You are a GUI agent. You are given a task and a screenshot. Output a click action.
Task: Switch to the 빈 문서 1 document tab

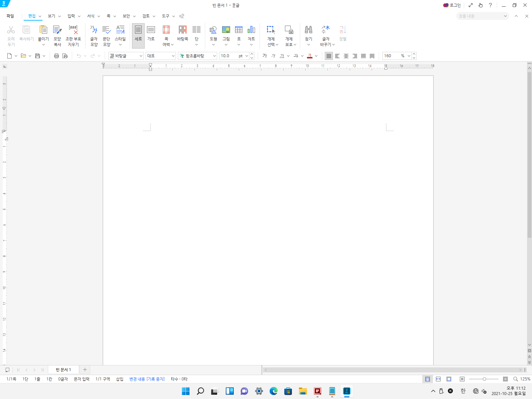[x=64, y=370]
